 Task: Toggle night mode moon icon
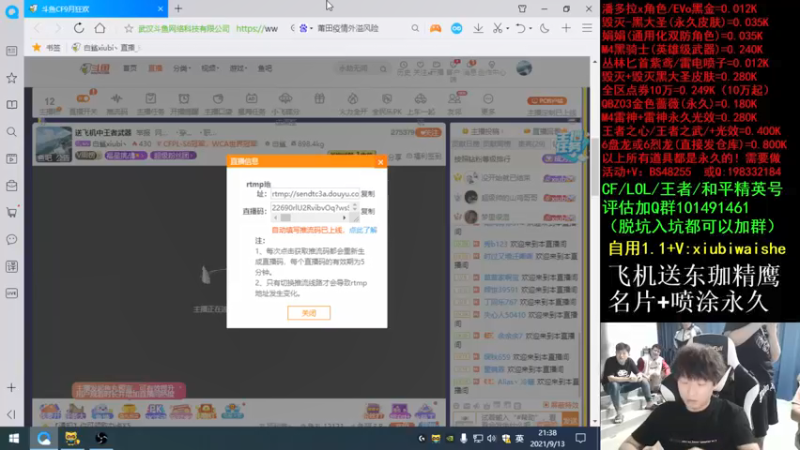(544, 29)
